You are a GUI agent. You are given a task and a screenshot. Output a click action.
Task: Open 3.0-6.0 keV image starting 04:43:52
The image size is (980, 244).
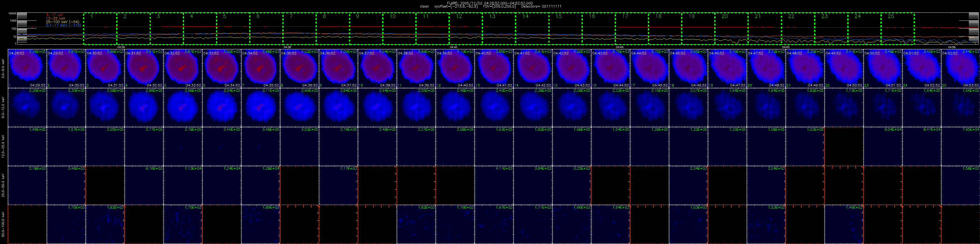[x=611, y=69]
